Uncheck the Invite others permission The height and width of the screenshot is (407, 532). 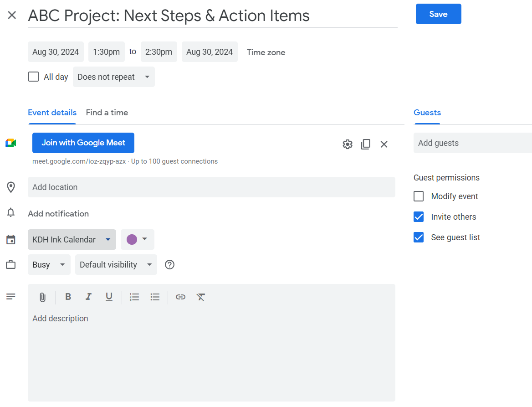419,217
